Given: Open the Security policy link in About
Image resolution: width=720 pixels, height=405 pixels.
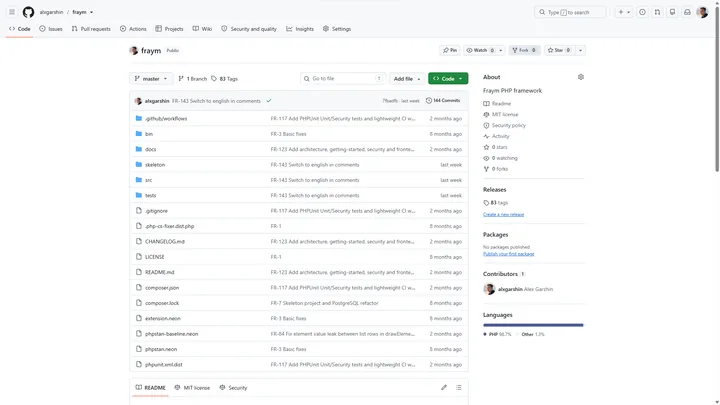Looking at the screenshot, I should 504,125.
